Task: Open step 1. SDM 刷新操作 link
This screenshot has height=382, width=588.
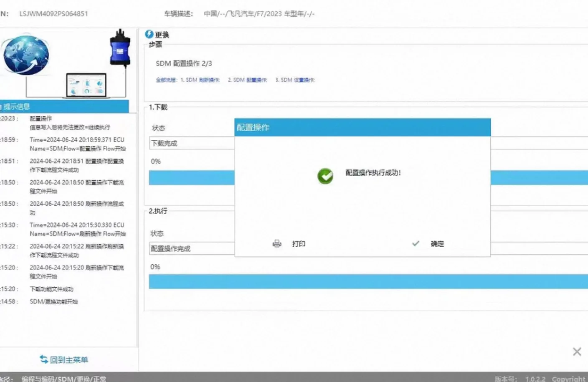Action: 200,80
